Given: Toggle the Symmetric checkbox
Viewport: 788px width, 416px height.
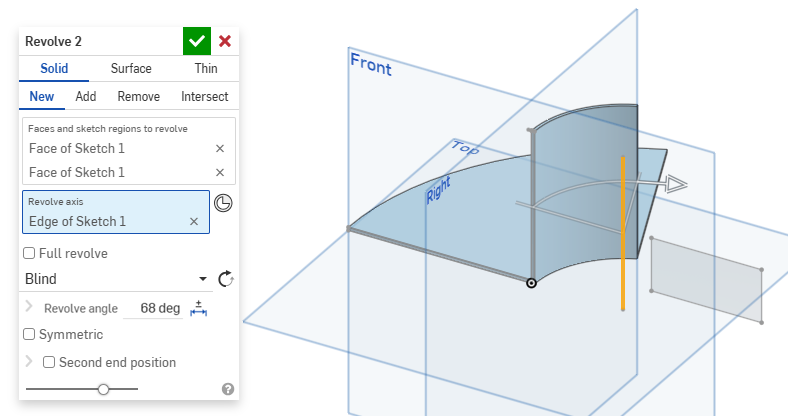Looking at the screenshot, I should click(x=29, y=334).
